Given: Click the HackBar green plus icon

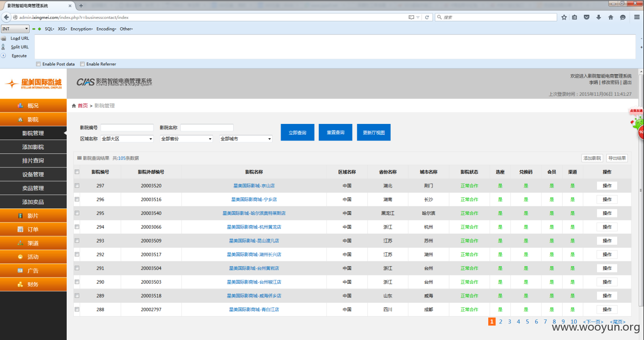Looking at the screenshot, I should 39,29.
